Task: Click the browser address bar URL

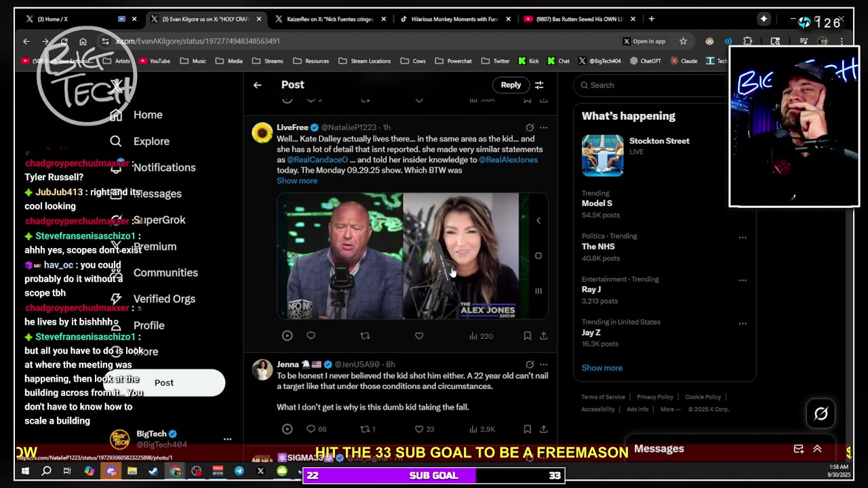Action: [x=198, y=41]
